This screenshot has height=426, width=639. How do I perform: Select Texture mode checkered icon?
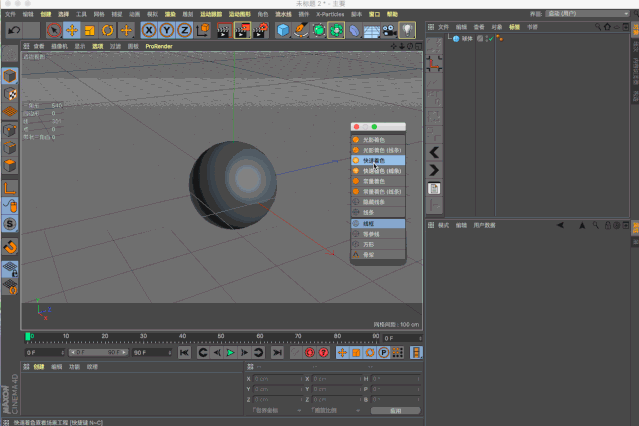coord(10,94)
